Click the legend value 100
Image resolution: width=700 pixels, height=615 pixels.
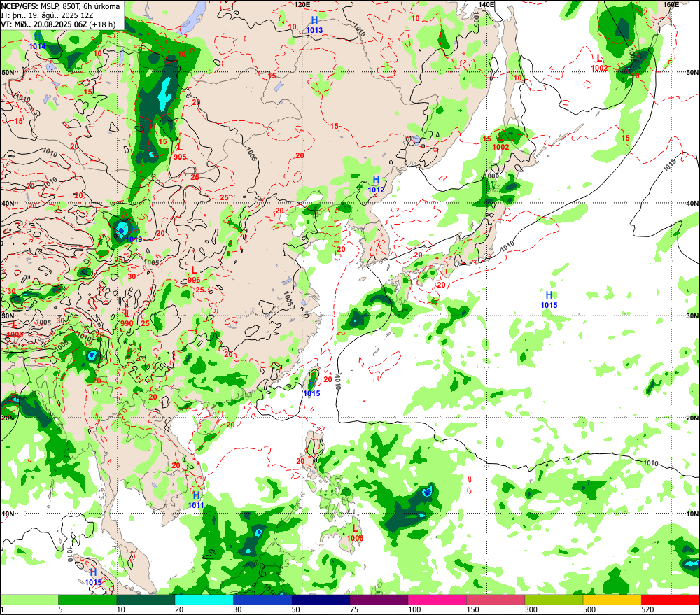coord(414,609)
